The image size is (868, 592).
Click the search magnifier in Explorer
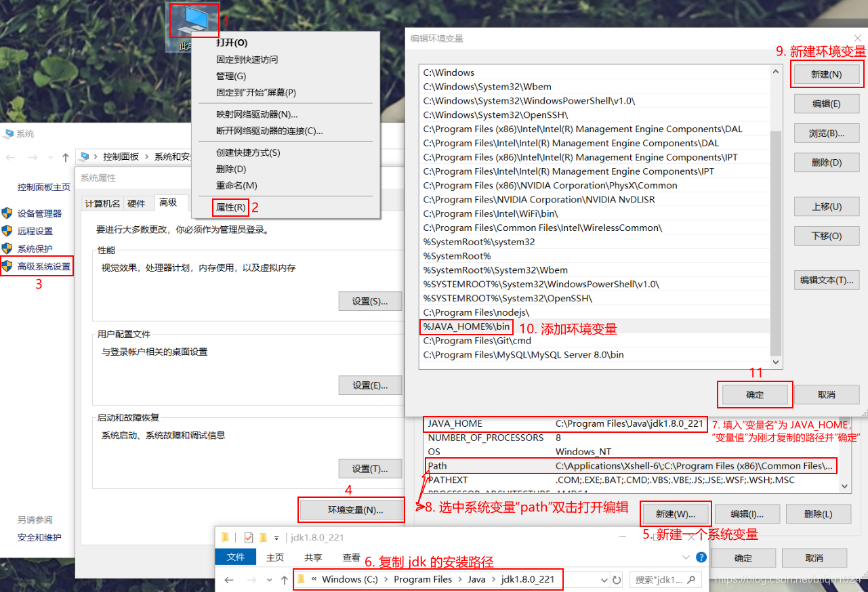692,580
